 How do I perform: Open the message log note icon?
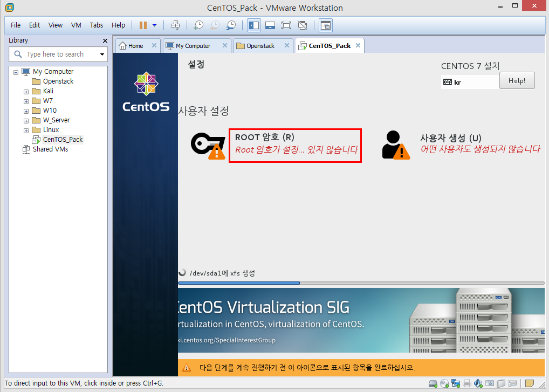(x=530, y=383)
